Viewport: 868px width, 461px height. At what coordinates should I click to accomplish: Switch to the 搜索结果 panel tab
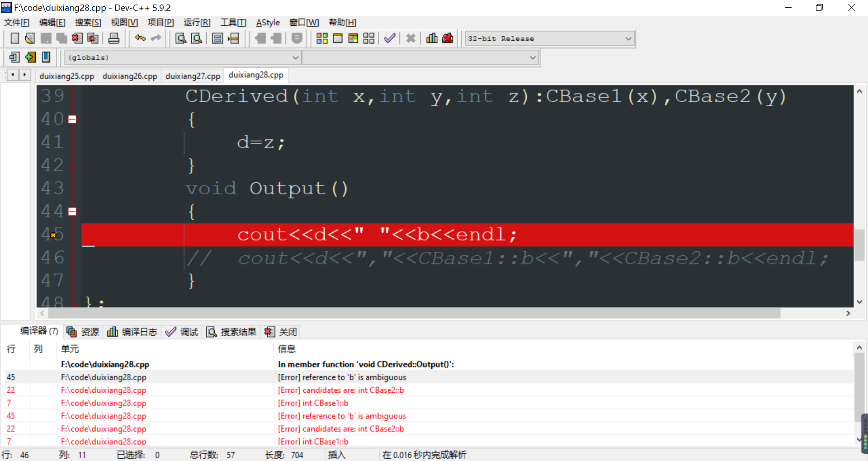232,332
